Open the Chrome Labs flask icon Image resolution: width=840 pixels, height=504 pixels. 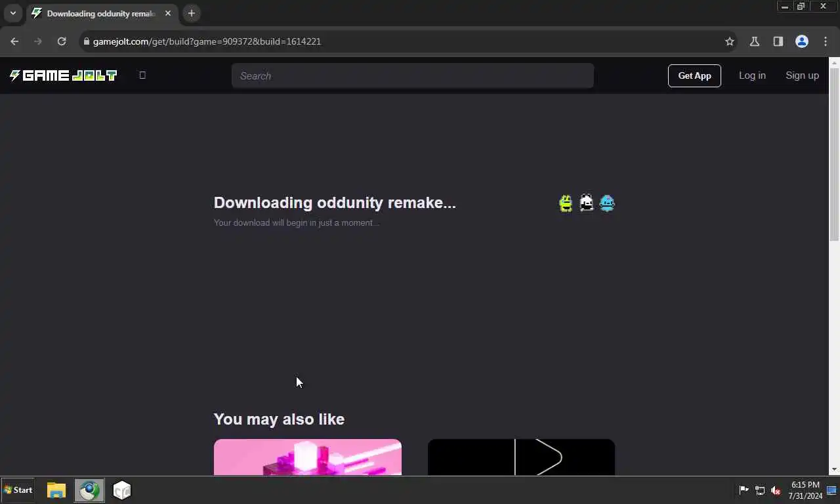tap(754, 41)
